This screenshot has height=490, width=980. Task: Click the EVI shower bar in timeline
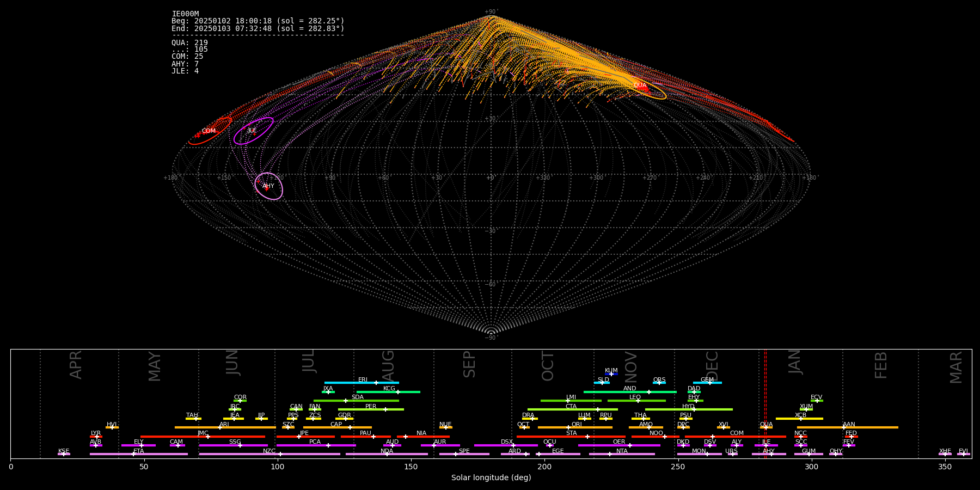[x=964, y=454]
